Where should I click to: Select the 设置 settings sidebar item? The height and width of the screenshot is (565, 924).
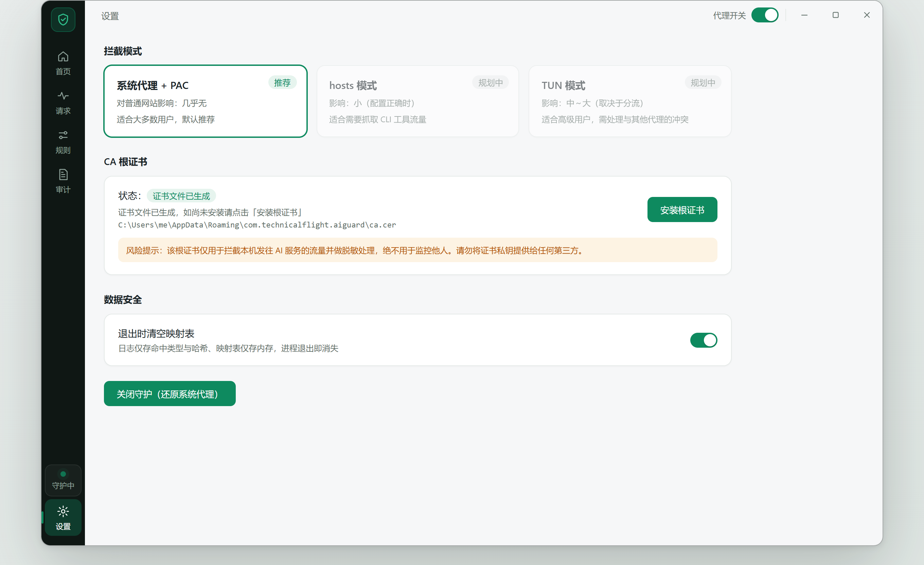tap(63, 518)
